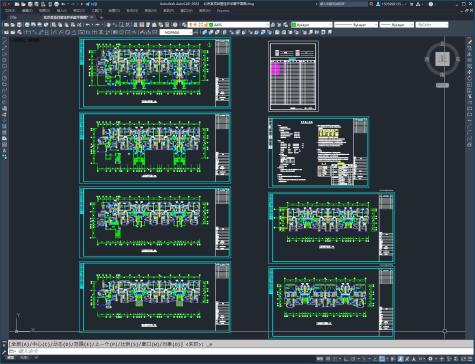The height and width of the screenshot is (364, 475).
Task: Open the 编辑 menu
Action: coord(27,11)
